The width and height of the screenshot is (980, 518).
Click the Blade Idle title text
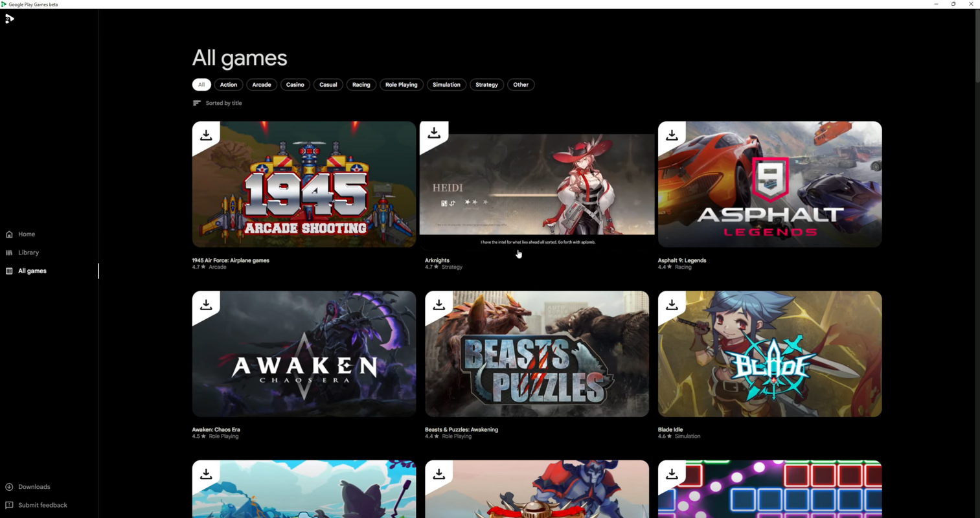click(670, 429)
